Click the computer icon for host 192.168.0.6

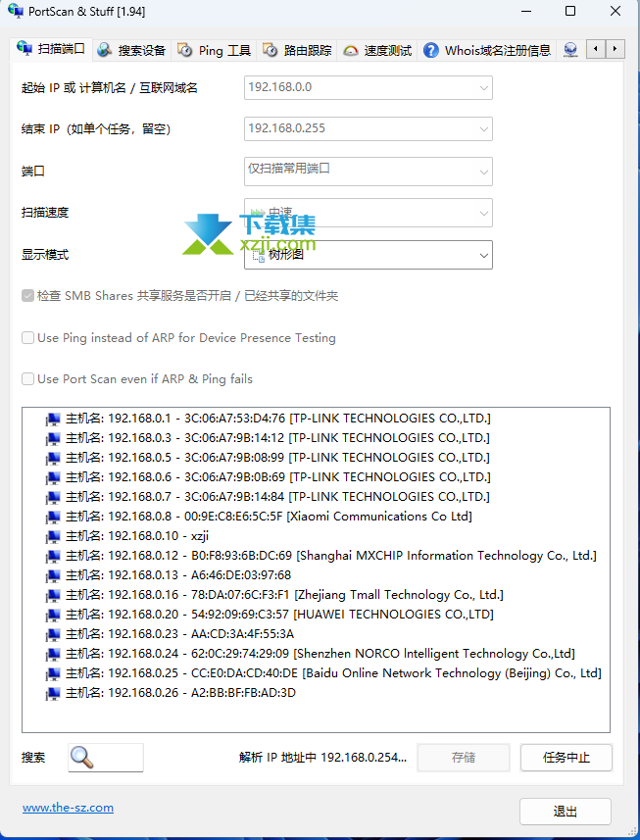coord(53,477)
